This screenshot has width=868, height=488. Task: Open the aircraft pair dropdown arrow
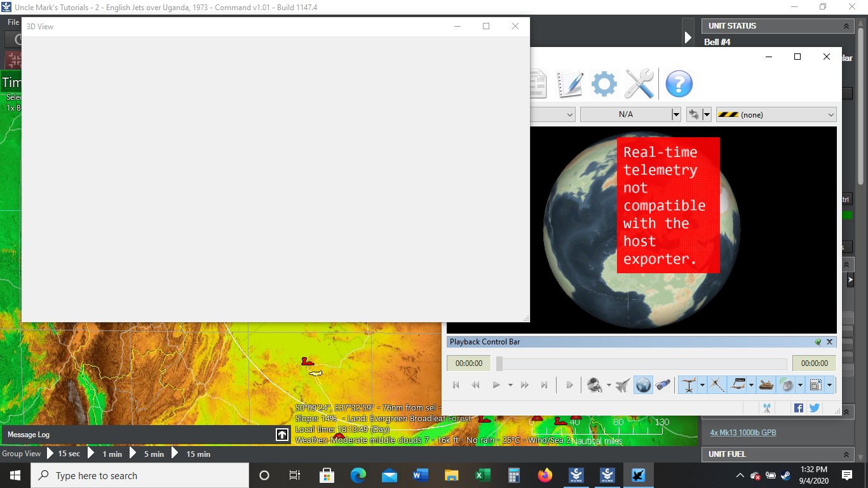(x=706, y=114)
